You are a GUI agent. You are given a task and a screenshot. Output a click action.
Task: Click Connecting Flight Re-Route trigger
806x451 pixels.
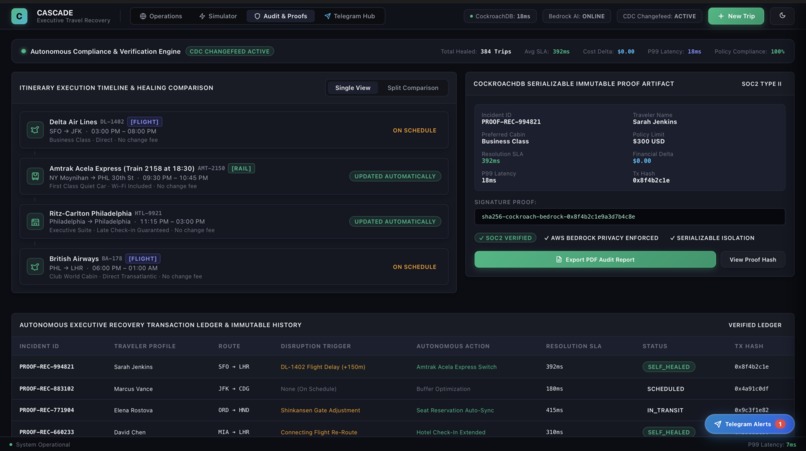coord(319,432)
